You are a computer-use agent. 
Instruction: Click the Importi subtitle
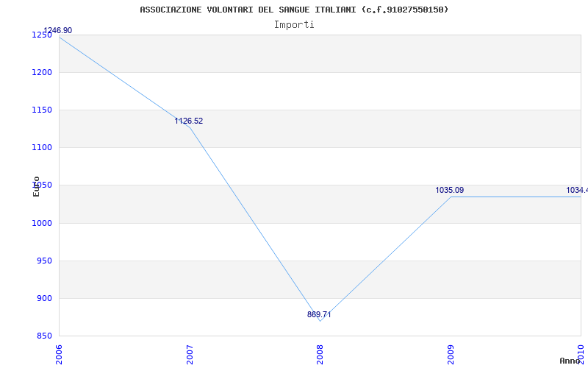click(x=294, y=25)
